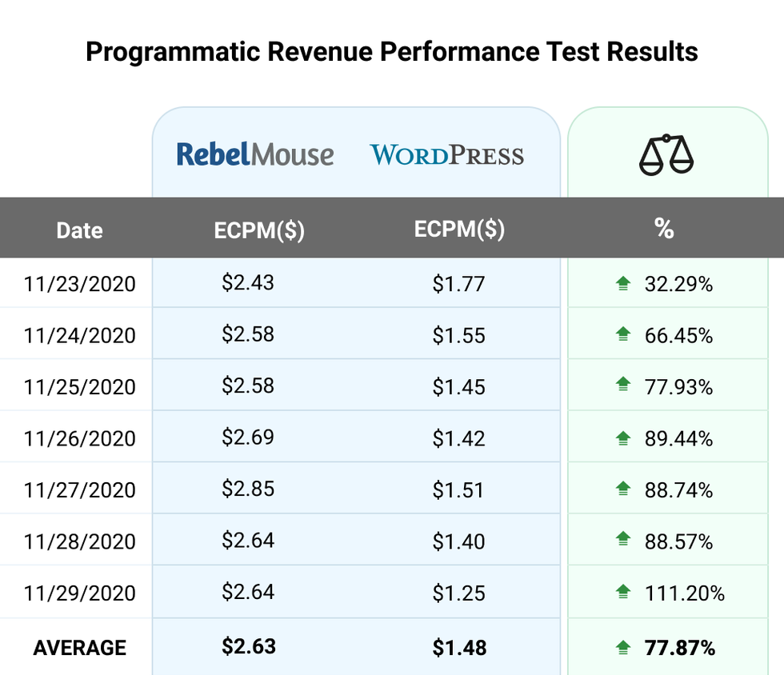This screenshot has height=675, width=784.
Task: Click the $1.25 WordPress value
Action: click(458, 593)
